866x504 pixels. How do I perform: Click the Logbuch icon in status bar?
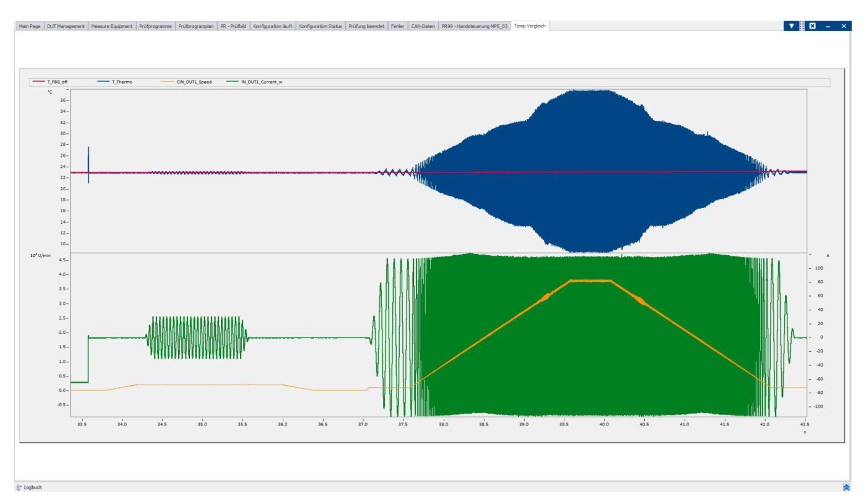(19, 488)
